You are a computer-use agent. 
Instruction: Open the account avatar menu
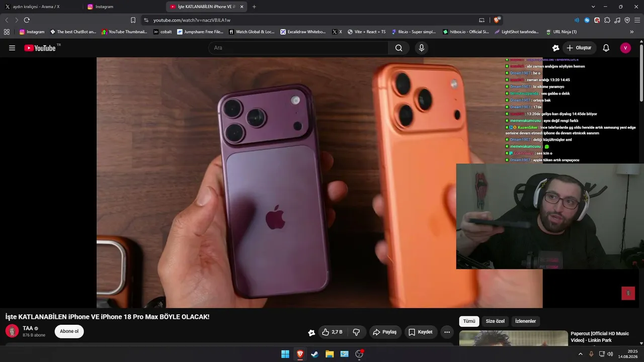tap(625, 48)
